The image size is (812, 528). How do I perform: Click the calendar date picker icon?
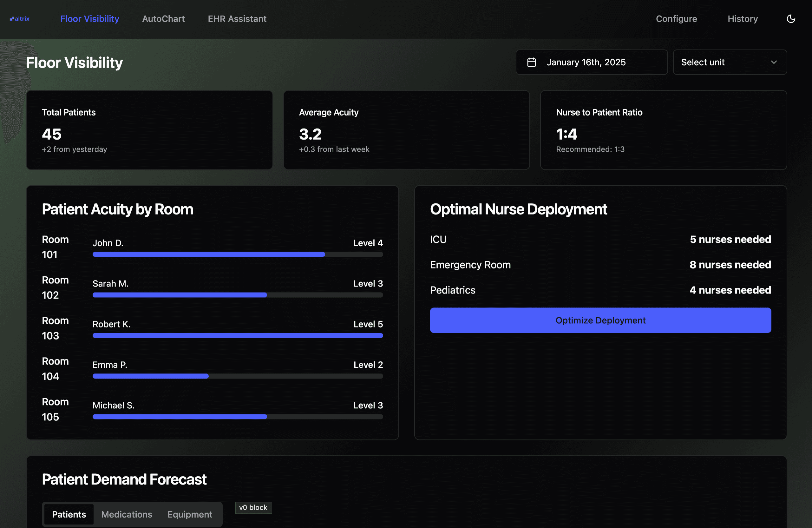pyautogui.click(x=532, y=62)
